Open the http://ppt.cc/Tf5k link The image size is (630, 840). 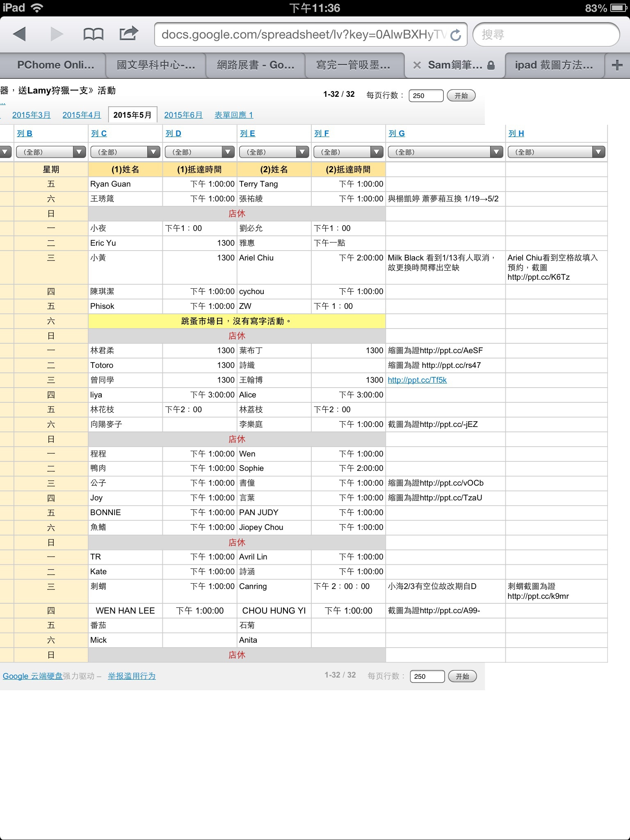pyautogui.click(x=417, y=380)
